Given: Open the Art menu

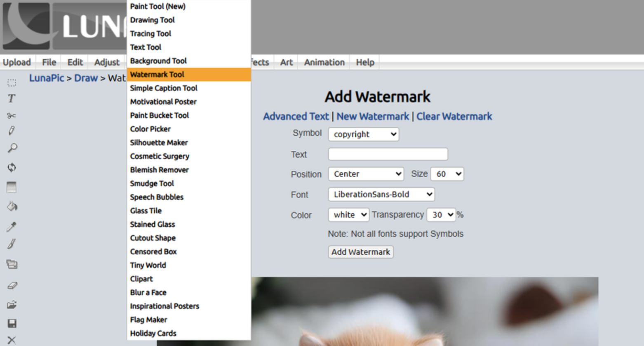Looking at the screenshot, I should pos(286,62).
